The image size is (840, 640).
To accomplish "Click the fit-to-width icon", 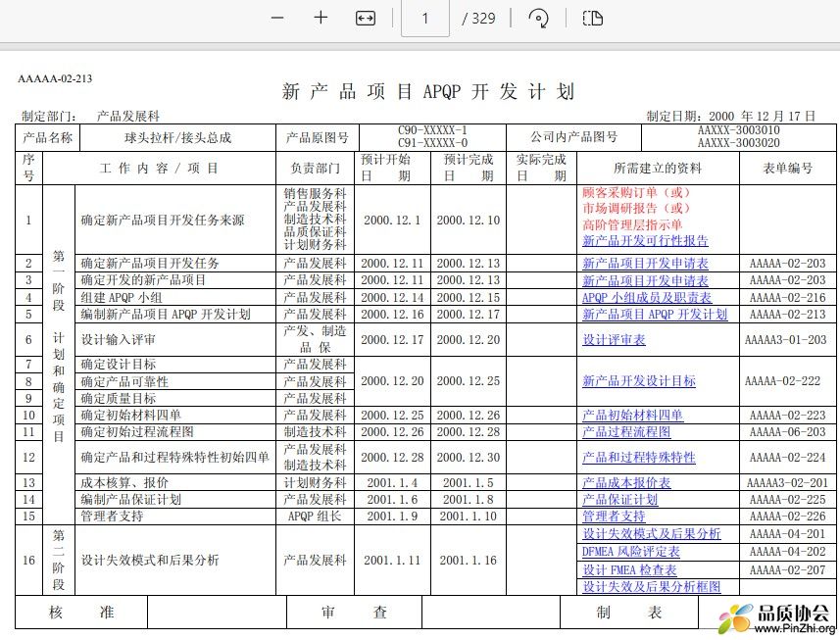I will click(366, 19).
